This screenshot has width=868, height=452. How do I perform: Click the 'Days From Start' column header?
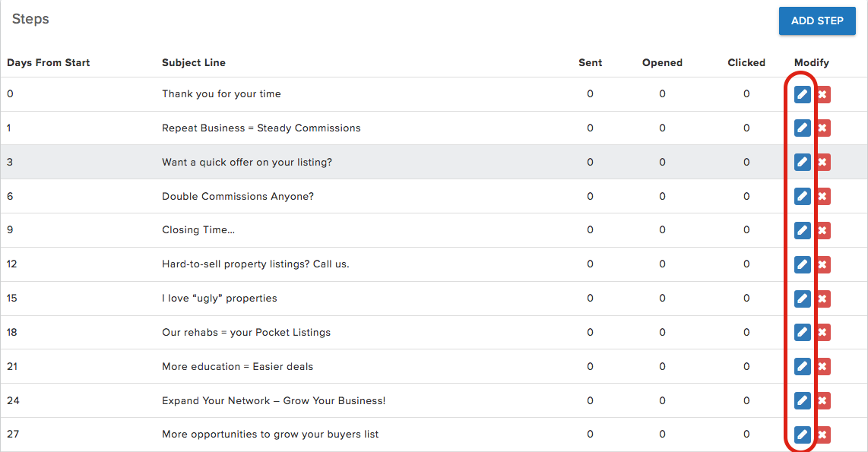(49, 63)
